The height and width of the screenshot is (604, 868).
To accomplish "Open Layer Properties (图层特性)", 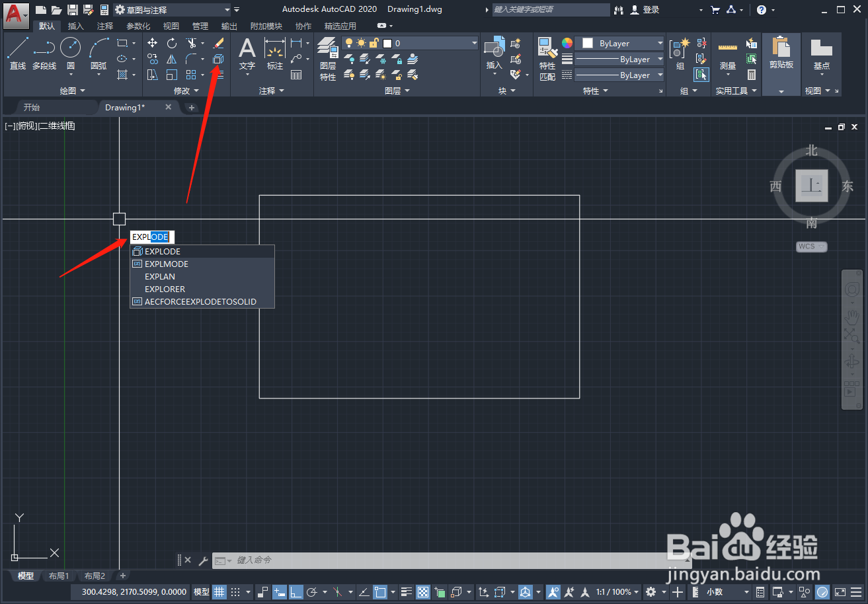I will (327, 58).
